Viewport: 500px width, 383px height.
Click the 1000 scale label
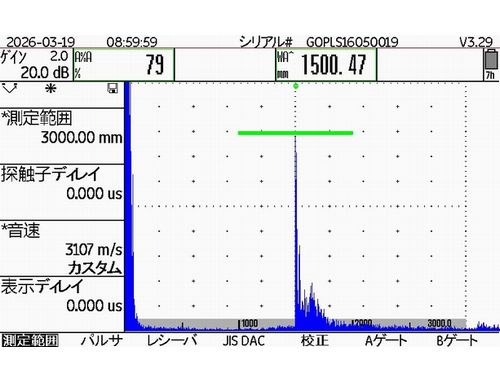(x=249, y=323)
